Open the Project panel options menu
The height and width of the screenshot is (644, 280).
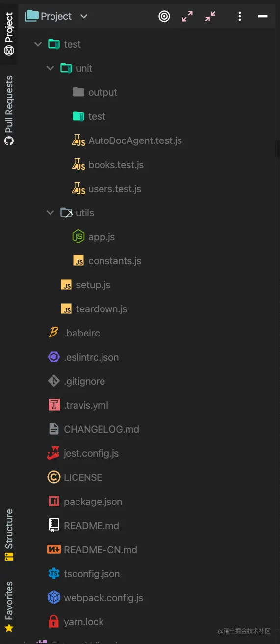pos(239,16)
